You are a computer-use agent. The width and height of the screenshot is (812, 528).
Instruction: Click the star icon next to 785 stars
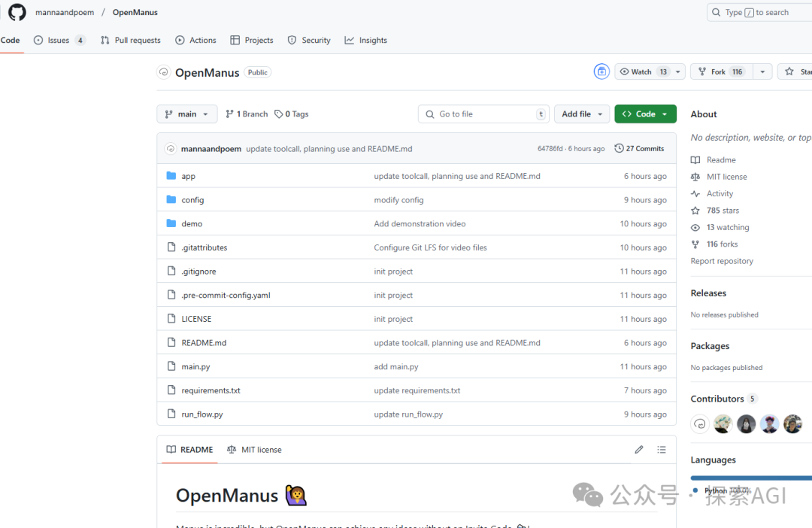[x=695, y=211]
